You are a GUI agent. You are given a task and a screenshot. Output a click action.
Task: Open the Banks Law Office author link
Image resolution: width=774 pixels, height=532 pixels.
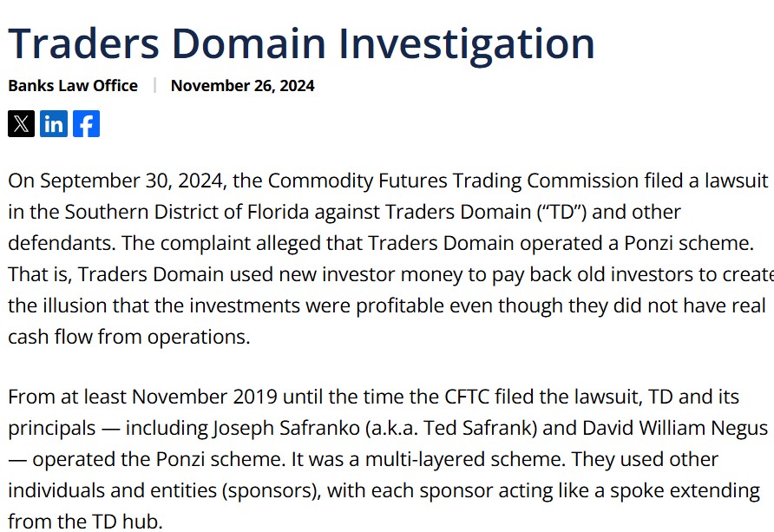(73, 85)
